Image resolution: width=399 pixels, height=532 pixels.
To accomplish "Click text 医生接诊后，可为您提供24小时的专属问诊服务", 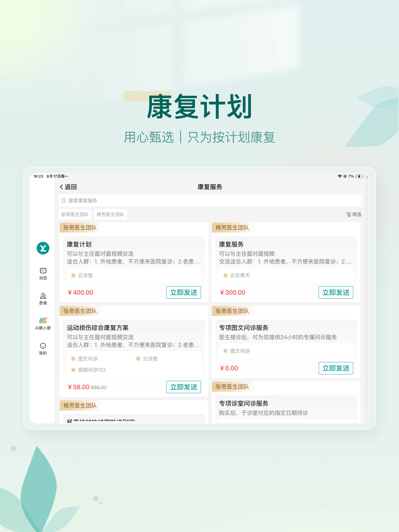I will (278, 337).
